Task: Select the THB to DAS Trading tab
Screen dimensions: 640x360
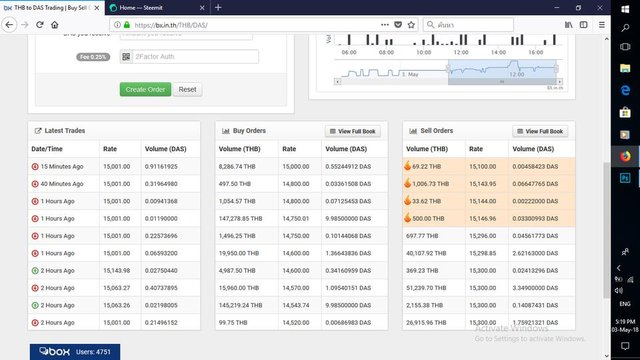Action: click(x=52, y=8)
